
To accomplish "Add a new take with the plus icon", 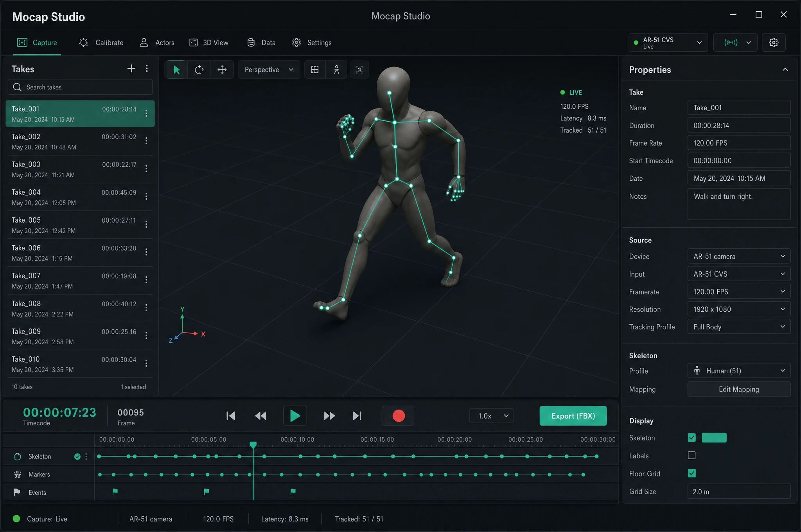I will click(x=131, y=68).
